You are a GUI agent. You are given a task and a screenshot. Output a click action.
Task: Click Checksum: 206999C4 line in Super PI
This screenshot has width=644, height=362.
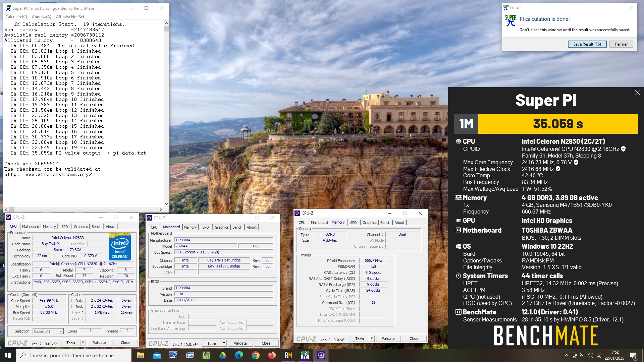32,164
